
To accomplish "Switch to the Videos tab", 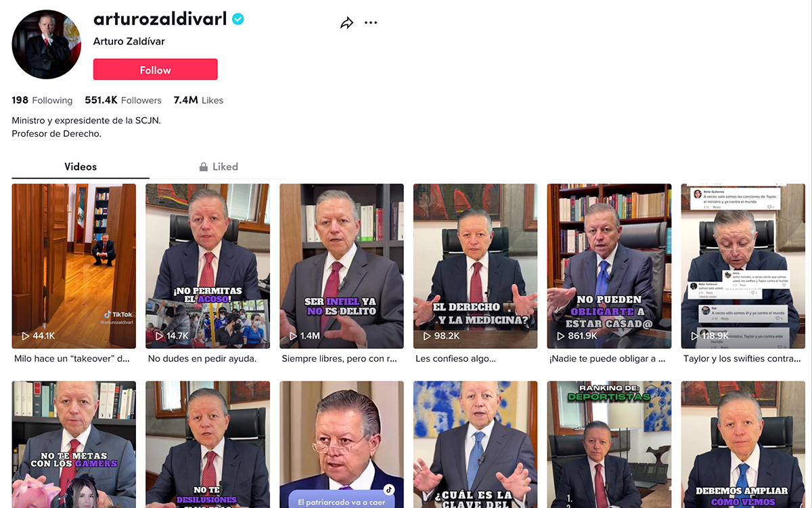I will tap(81, 167).
